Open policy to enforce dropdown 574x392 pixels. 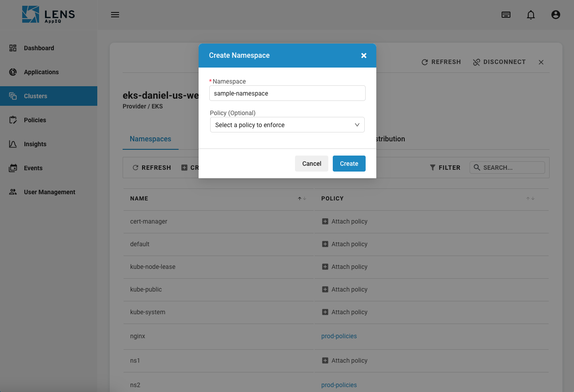point(287,125)
